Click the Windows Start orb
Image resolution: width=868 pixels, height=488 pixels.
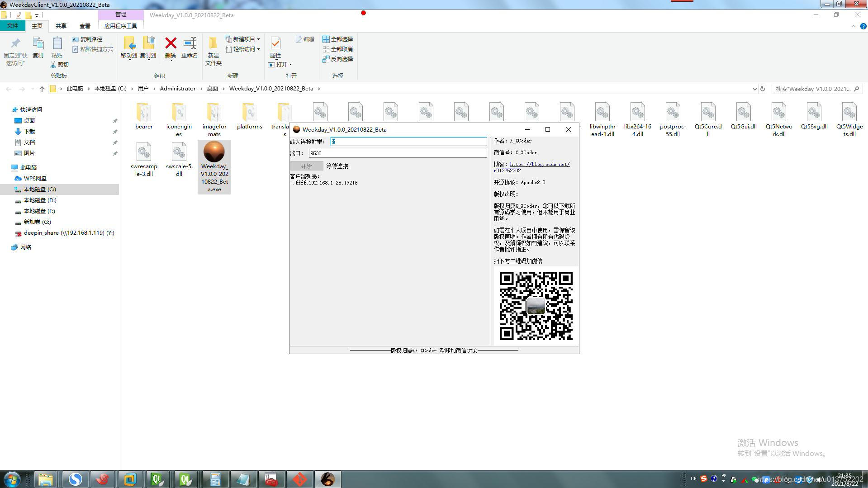coord(12,479)
